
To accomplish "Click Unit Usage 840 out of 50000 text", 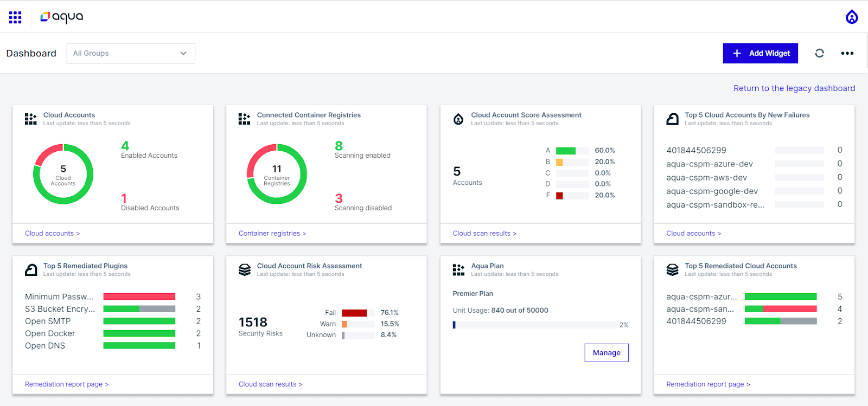I will (x=501, y=310).
